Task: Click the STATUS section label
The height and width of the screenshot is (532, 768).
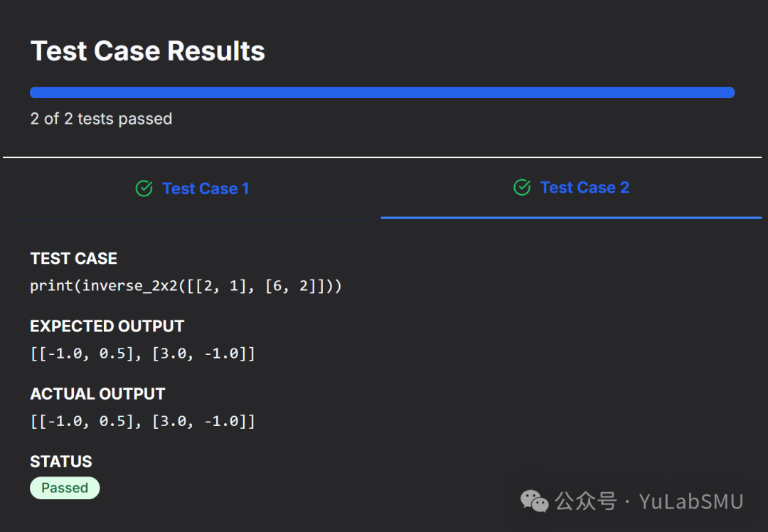Action: [x=61, y=462]
